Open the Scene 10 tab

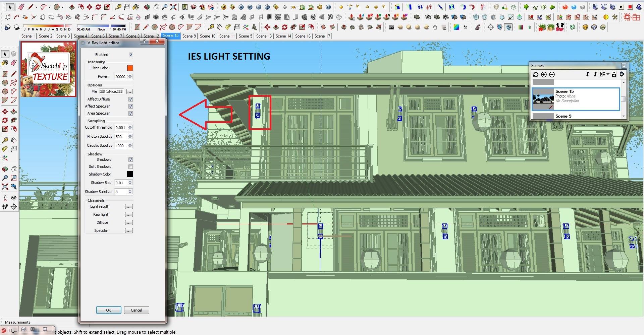coord(208,36)
